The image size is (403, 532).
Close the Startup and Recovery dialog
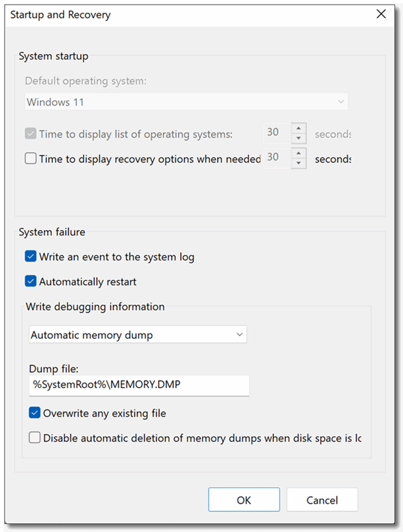click(381, 14)
